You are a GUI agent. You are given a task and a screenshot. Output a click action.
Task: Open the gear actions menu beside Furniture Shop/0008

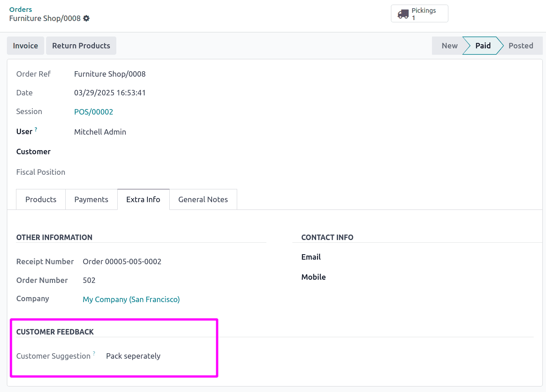click(86, 18)
